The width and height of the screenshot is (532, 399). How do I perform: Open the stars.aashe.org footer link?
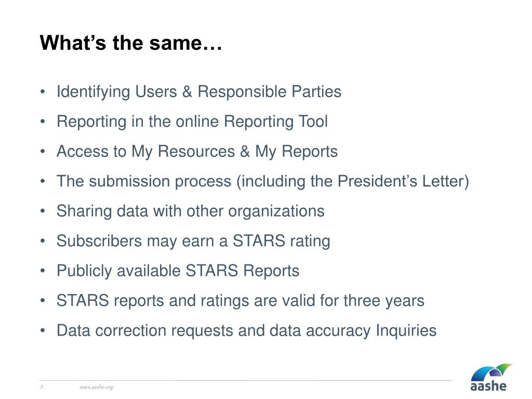[x=96, y=387]
